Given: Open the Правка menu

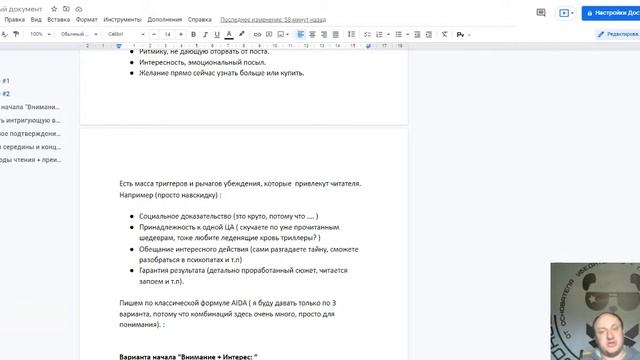Looking at the screenshot, I should pyautogui.click(x=15, y=19).
